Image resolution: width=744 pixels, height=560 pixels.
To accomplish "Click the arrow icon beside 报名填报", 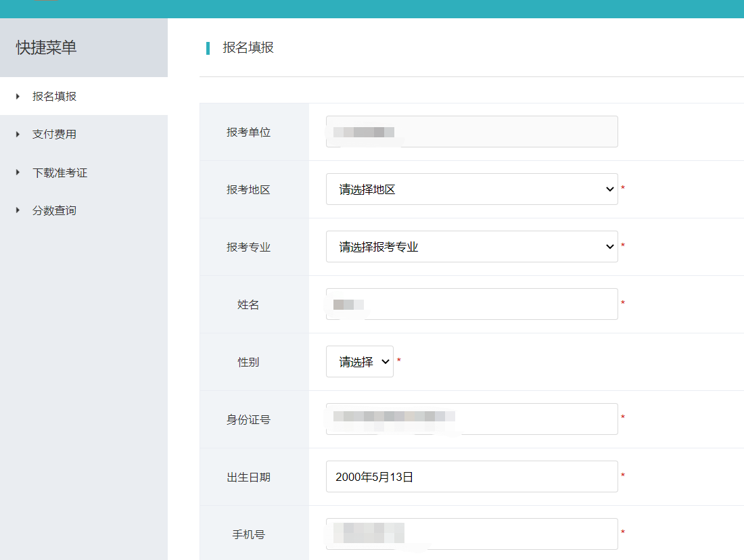I will (x=18, y=97).
